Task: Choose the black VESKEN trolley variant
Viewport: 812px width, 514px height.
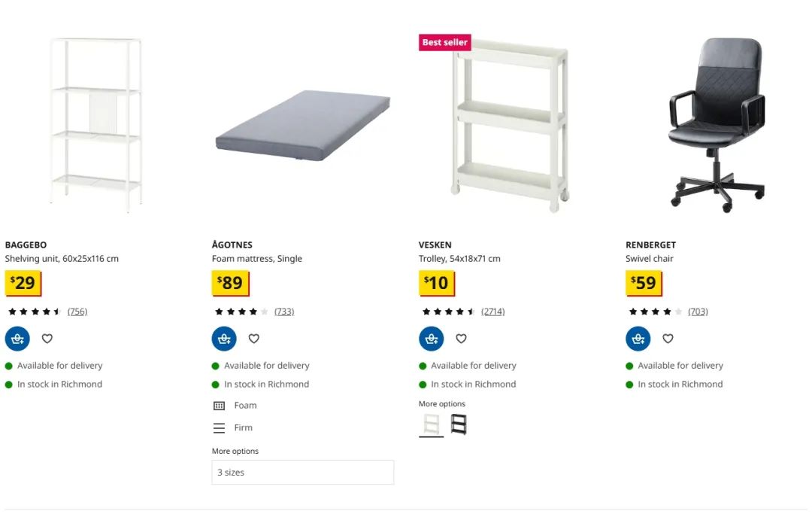Action: pos(459,425)
